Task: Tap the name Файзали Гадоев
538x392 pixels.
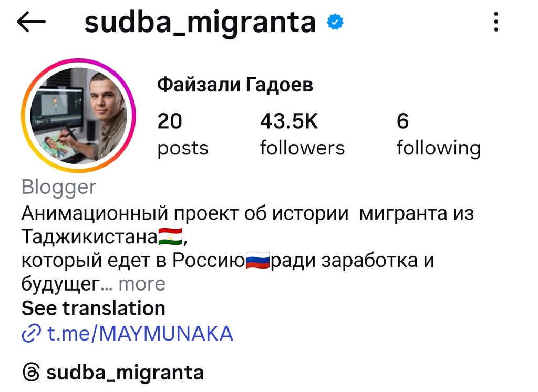Action: (235, 85)
